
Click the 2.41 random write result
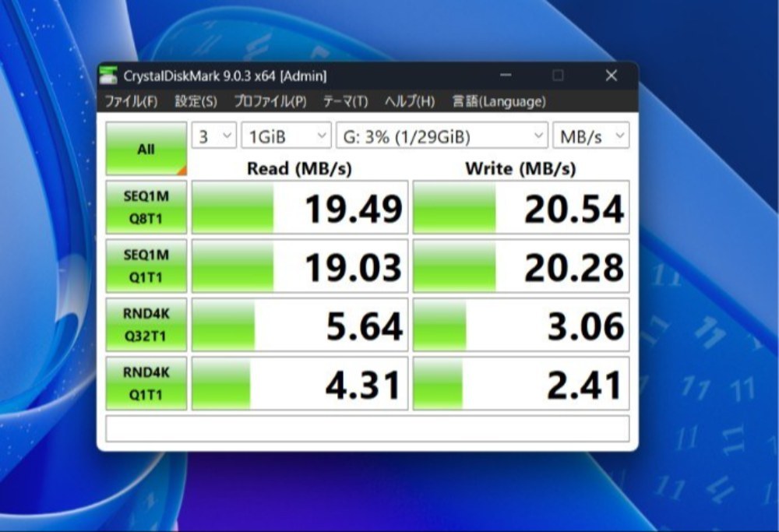pyautogui.click(x=521, y=383)
